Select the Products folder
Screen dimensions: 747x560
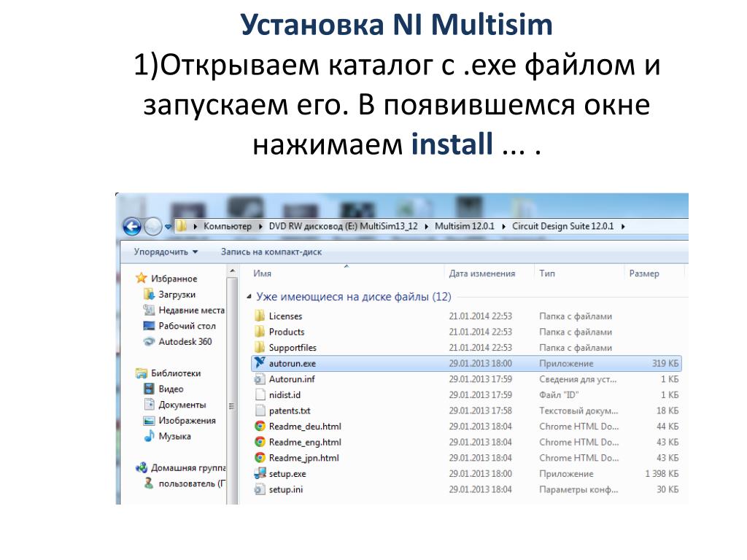point(286,332)
